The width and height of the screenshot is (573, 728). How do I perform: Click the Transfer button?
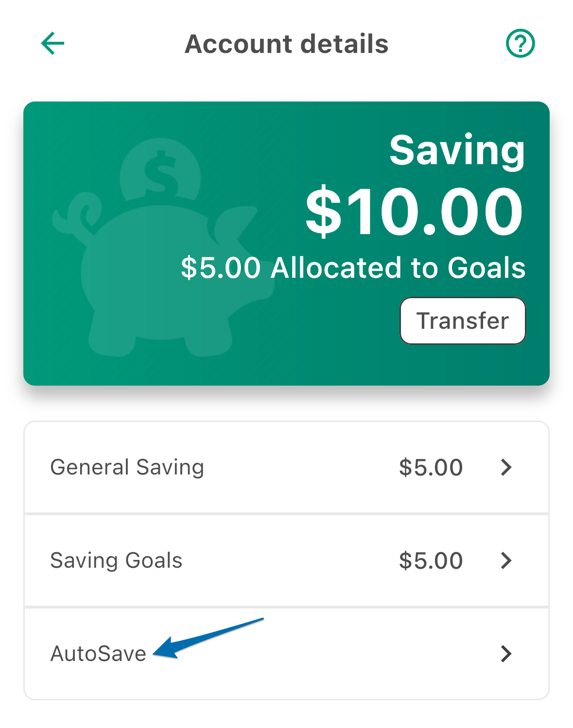[x=463, y=321]
